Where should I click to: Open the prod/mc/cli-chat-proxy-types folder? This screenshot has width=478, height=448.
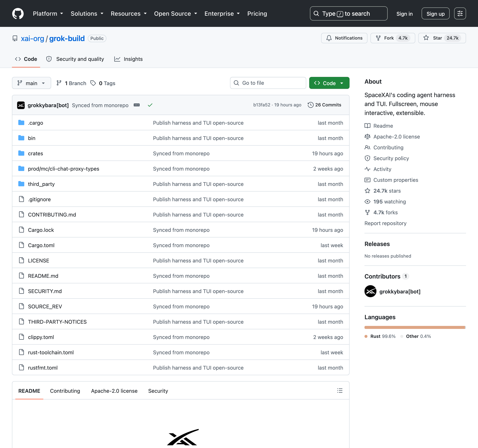tap(63, 169)
